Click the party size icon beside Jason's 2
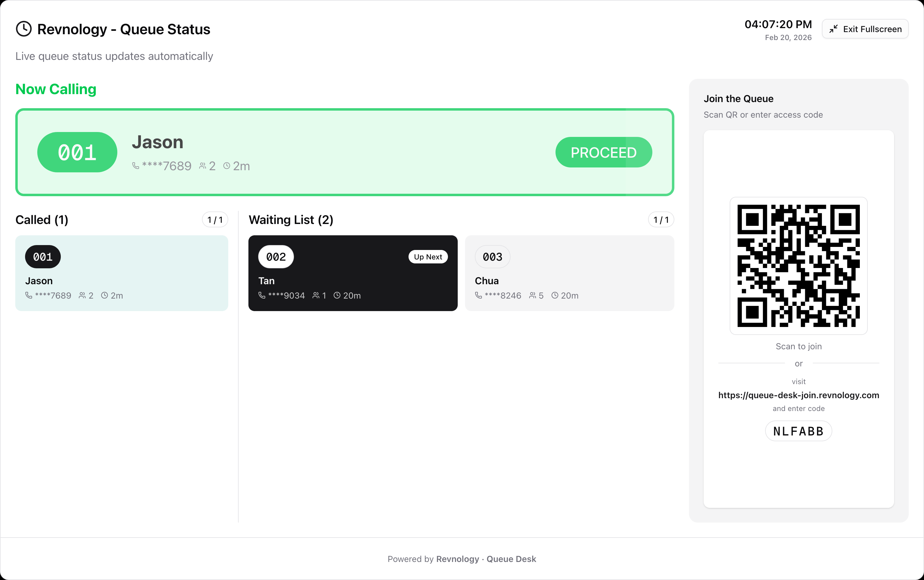The image size is (924, 580). (x=203, y=166)
